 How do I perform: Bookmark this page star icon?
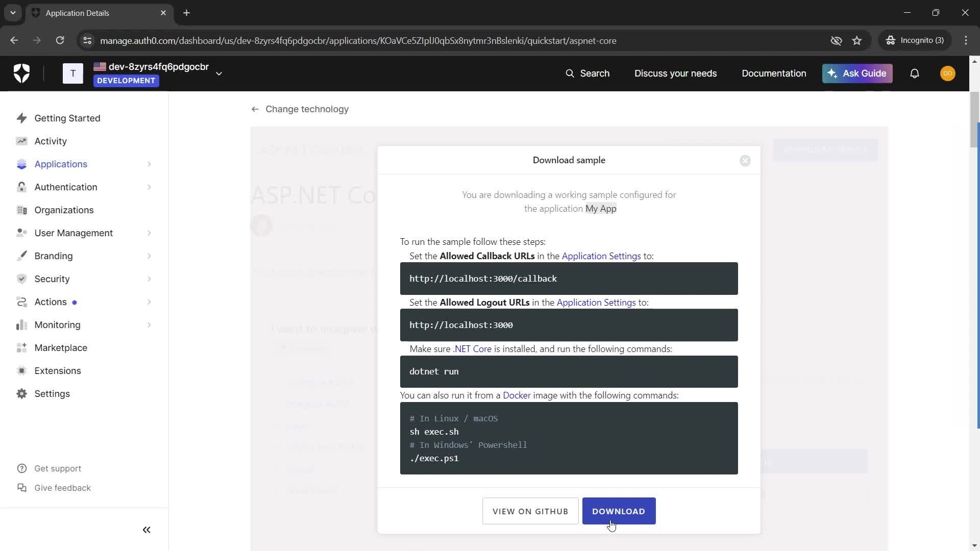(x=856, y=40)
